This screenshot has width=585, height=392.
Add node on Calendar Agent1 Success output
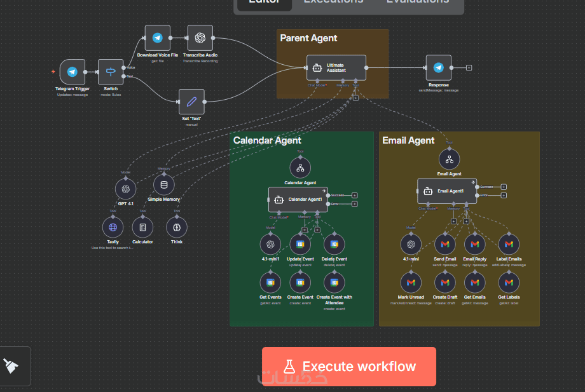[355, 195]
